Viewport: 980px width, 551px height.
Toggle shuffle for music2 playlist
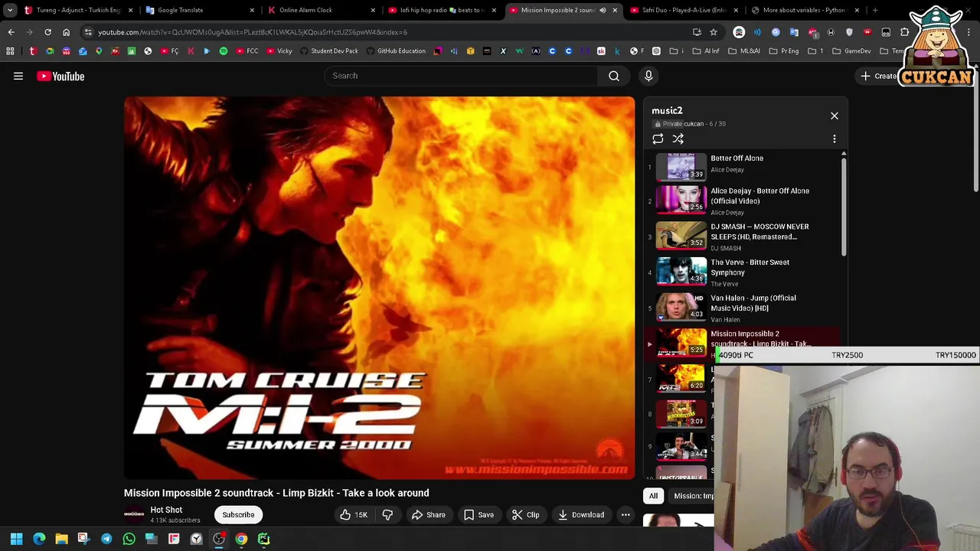point(678,139)
